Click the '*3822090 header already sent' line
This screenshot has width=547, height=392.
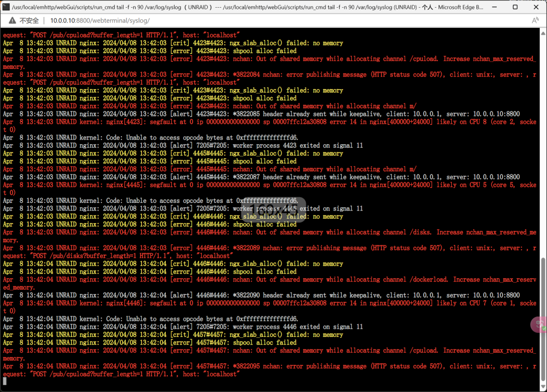tap(261, 295)
